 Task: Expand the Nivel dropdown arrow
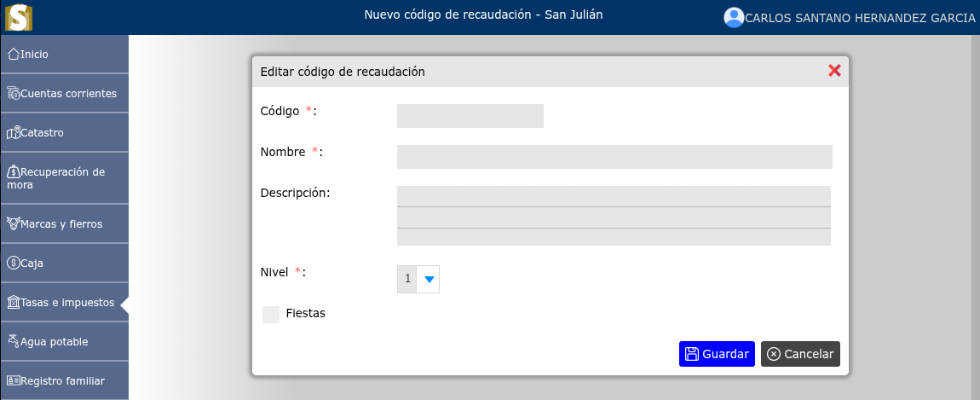(x=429, y=279)
